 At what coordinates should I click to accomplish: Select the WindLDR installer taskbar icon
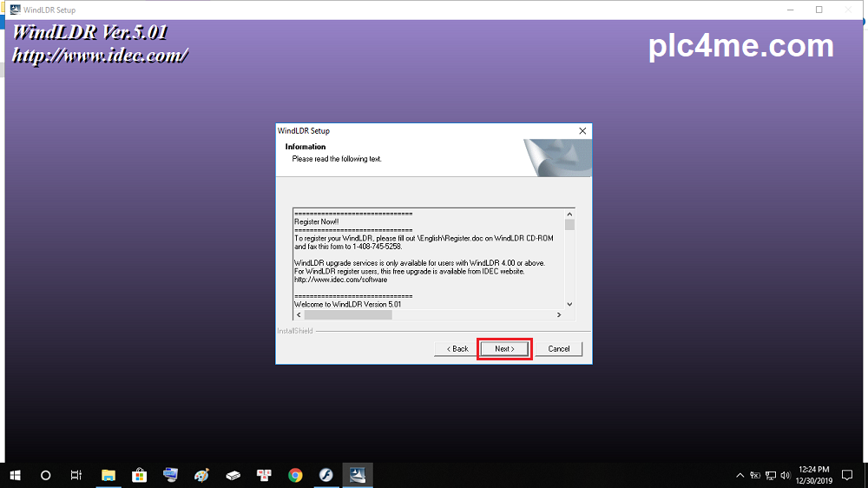(358, 475)
